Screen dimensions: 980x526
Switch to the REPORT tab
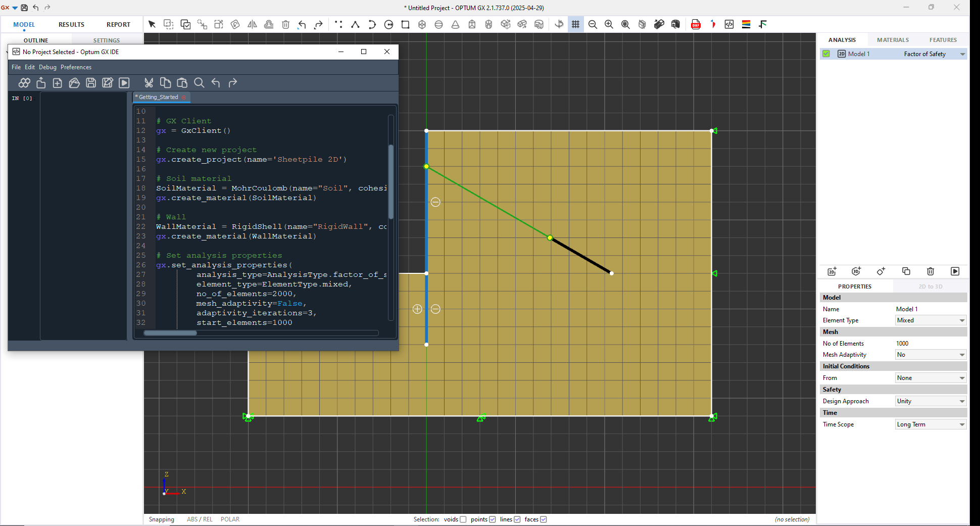[118, 24]
